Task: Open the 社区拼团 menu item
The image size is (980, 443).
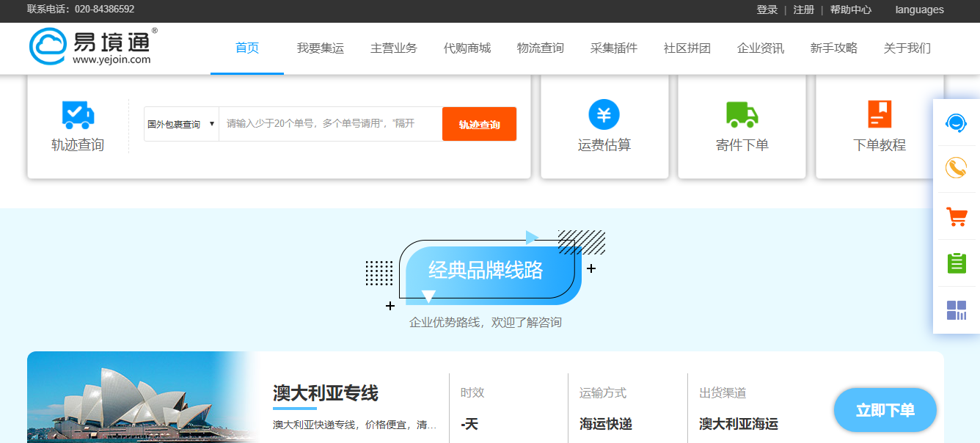Action: [687, 48]
